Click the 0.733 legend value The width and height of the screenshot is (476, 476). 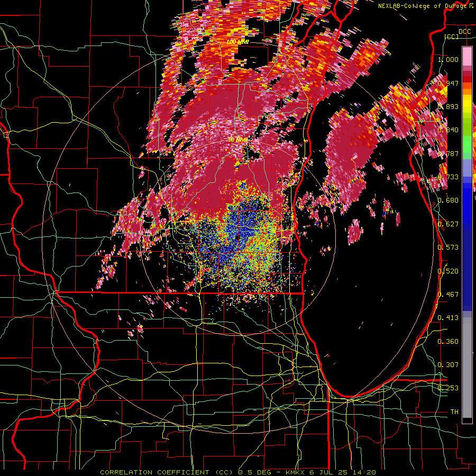[448, 177]
